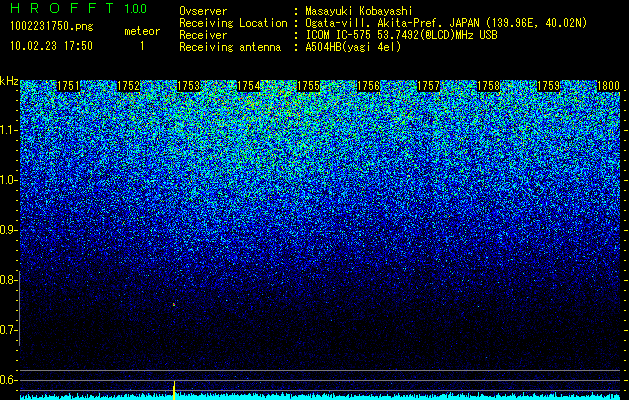Click the 1.0 kHz axis label
This screenshot has width=629, height=400.
click(8, 180)
